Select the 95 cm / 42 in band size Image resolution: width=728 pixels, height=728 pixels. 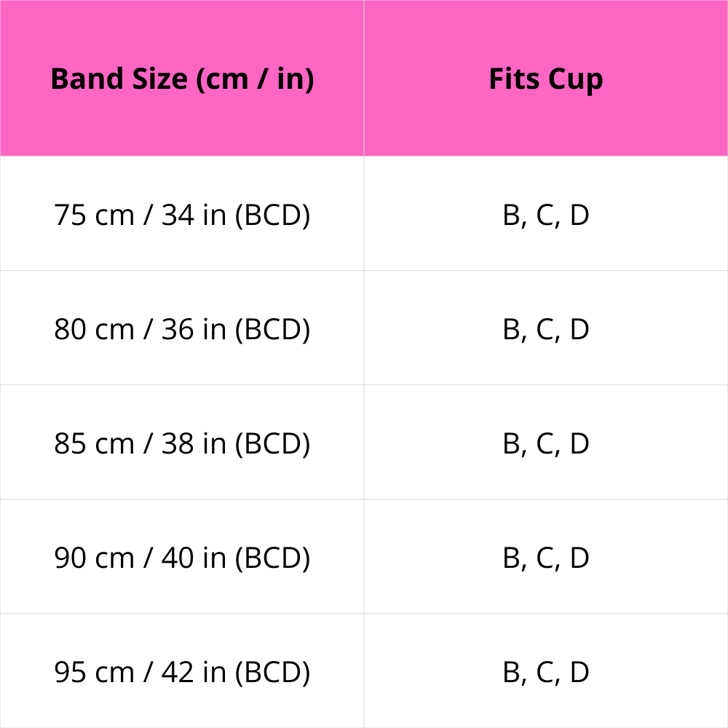(x=182, y=673)
